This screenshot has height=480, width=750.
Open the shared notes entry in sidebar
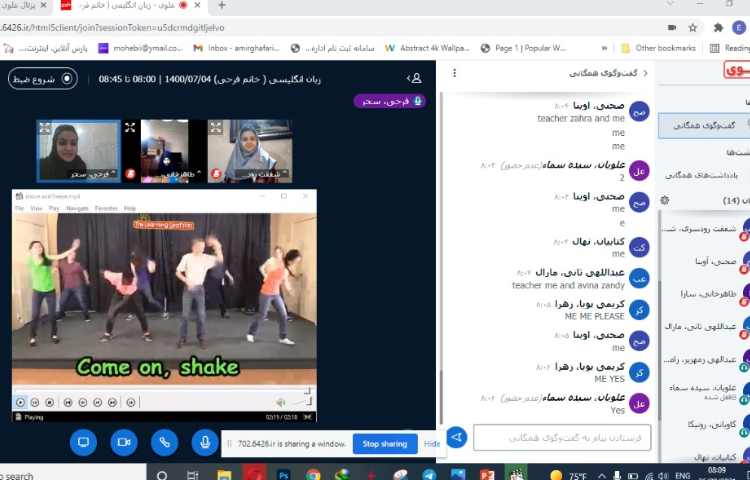point(701,175)
